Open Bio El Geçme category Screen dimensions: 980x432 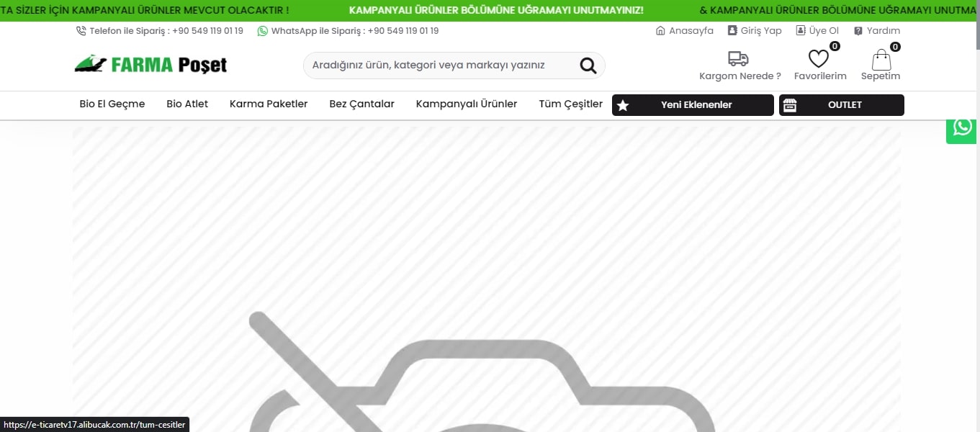click(112, 104)
